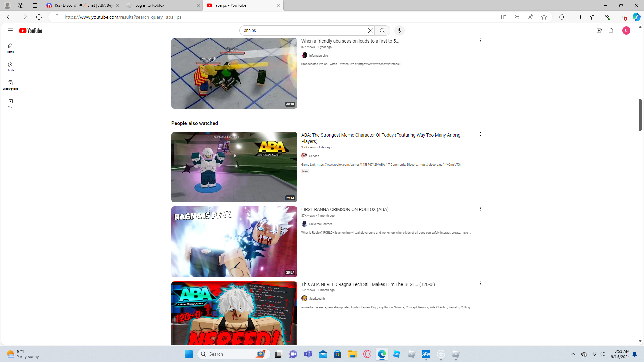Start search with voice microphone

click(x=399, y=31)
